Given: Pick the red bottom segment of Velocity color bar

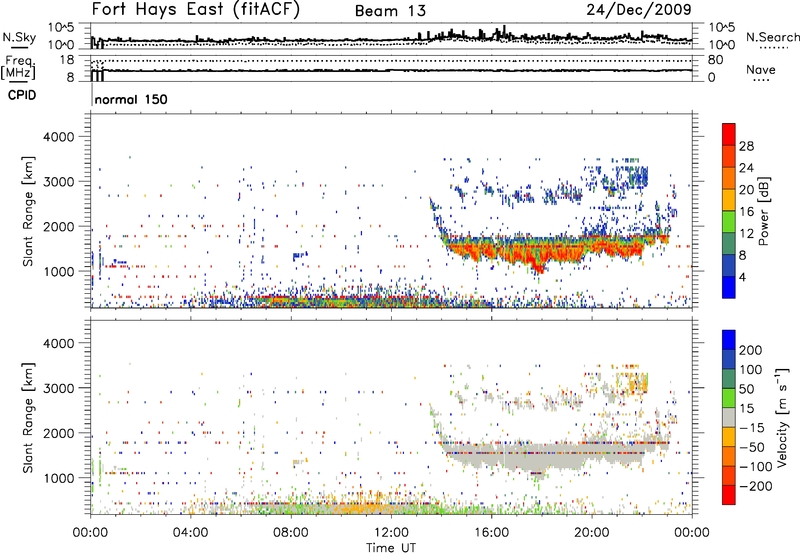Looking at the screenshot, I should 729,495.
